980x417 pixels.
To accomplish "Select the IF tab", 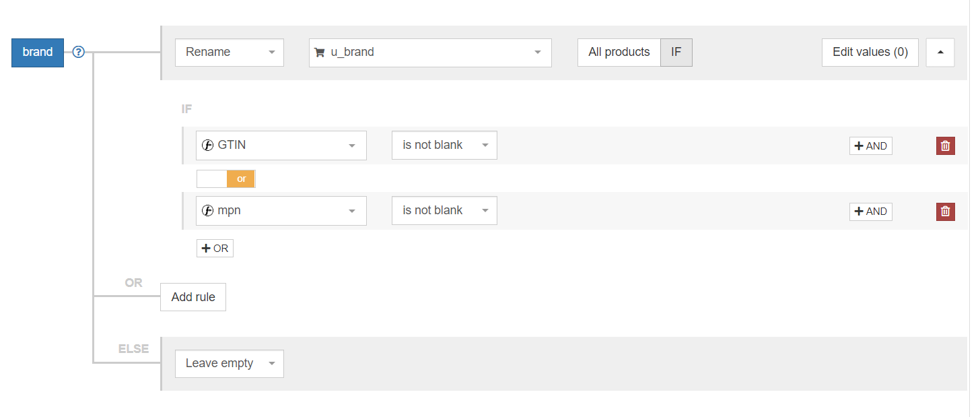I will (676, 52).
